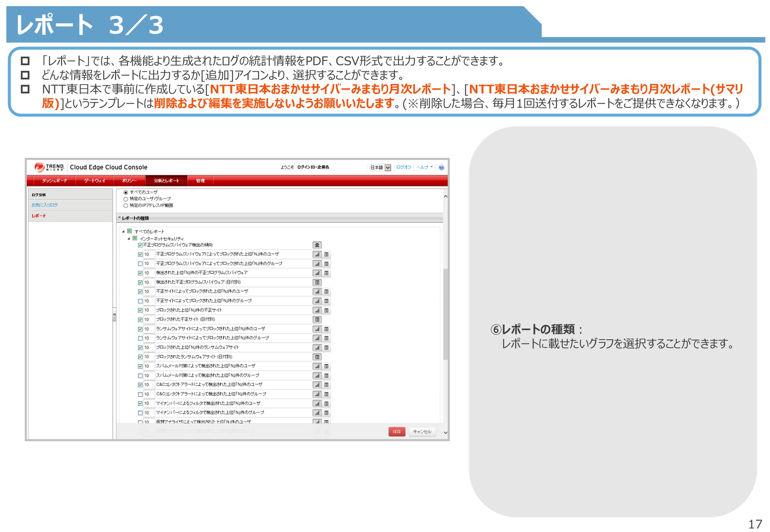Image resolution: width=770 pixels, height=532 pixels.
Task: Click the scrollbar down arrow near the キャンセル button
Action: pyautogui.click(x=446, y=433)
